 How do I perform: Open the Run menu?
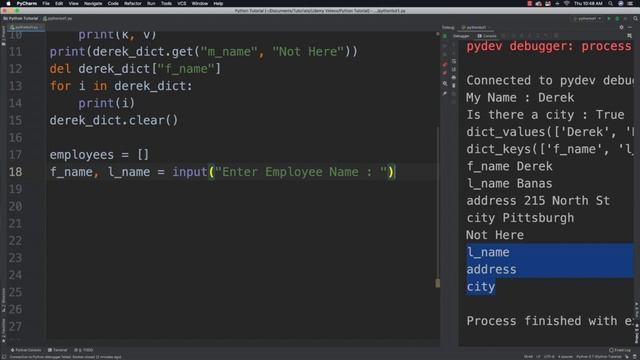click(151, 3)
